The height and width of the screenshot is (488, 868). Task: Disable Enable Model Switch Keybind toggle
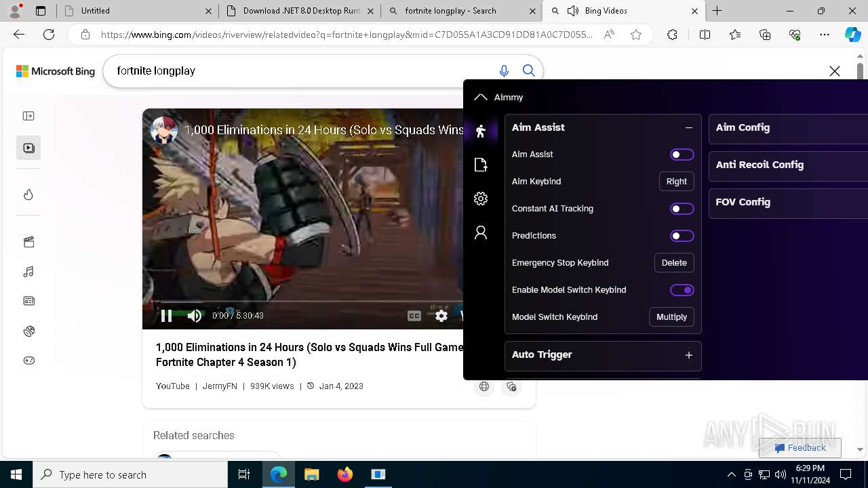click(x=682, y=290)
